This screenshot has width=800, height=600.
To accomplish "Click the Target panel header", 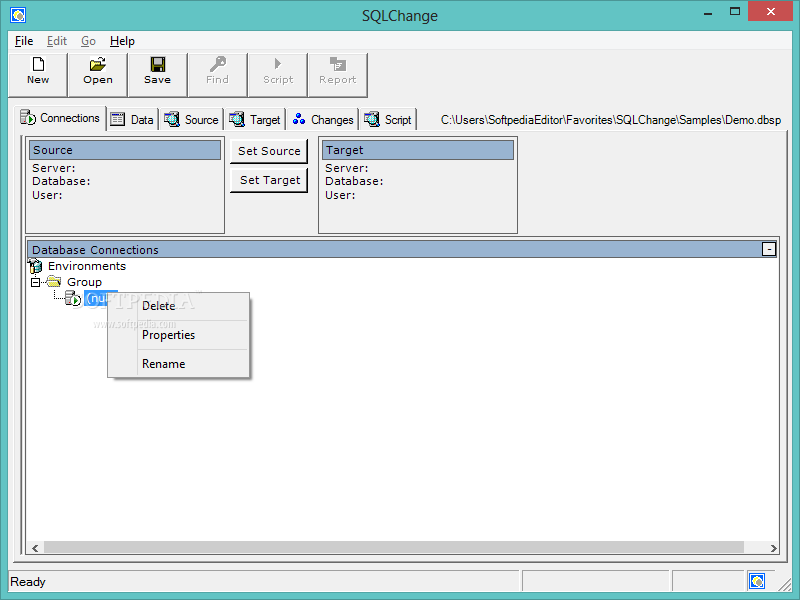I will tap(418, 150).
